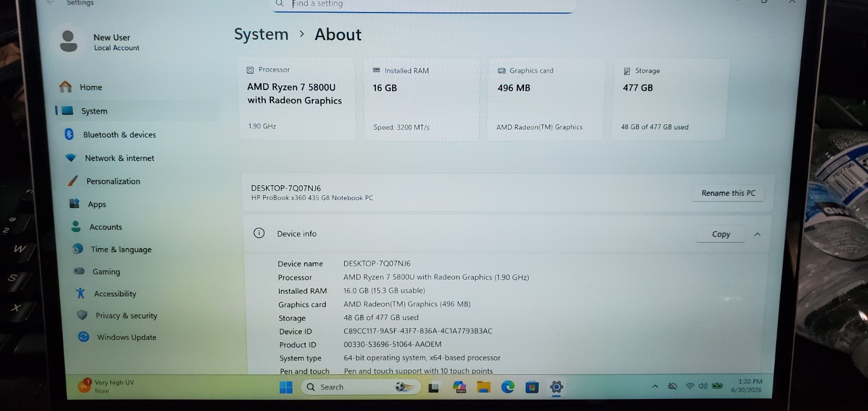
Task: Click the taskbar Search box
Action: [361, 387]
